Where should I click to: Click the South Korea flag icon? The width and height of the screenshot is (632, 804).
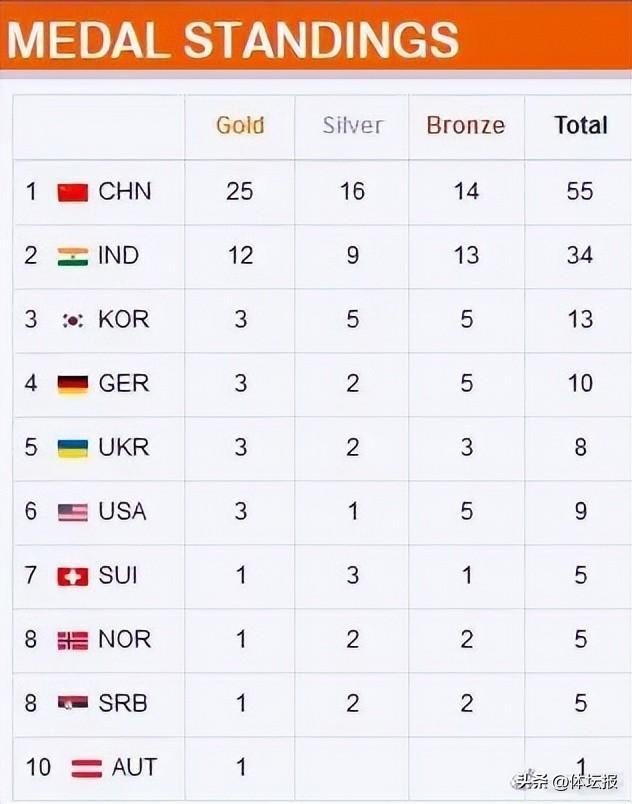click(x=73, y=320)
